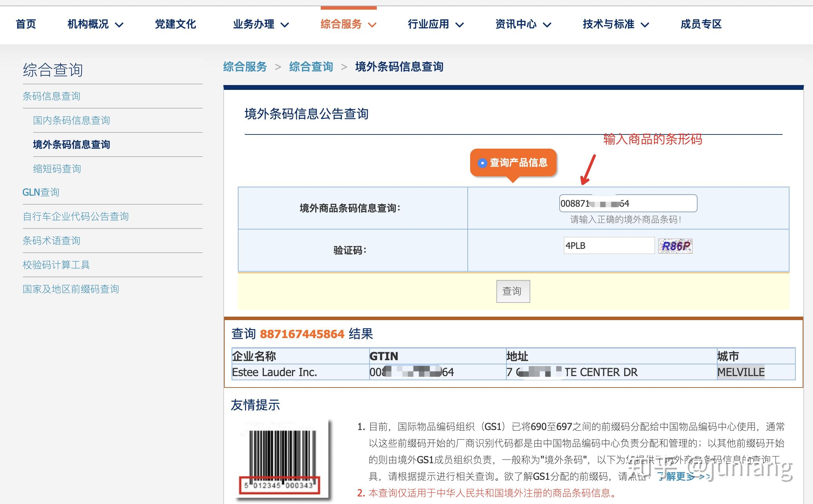Select the 查询产品信息 radio button
This screenshot has height=504, width=813.
[x=482, y=163]
